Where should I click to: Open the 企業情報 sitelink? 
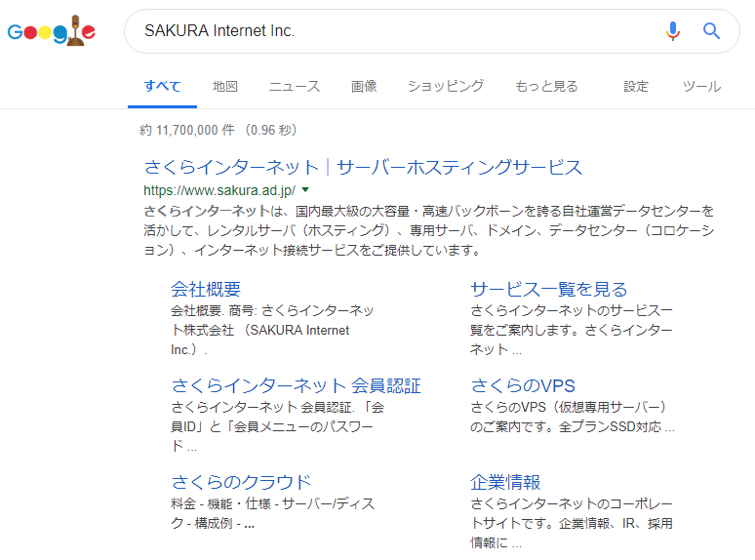pos(505,482)
